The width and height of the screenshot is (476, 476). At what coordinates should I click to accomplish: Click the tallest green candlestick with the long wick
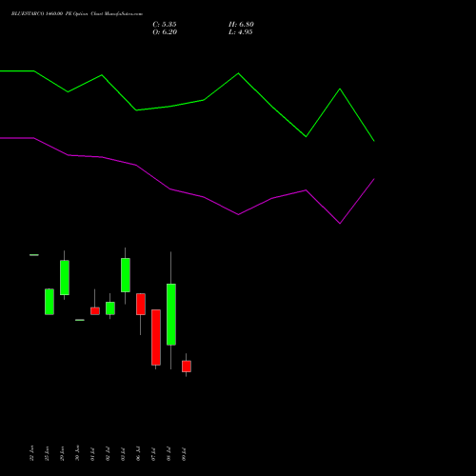pyautogui.click(x=171, y=314)
